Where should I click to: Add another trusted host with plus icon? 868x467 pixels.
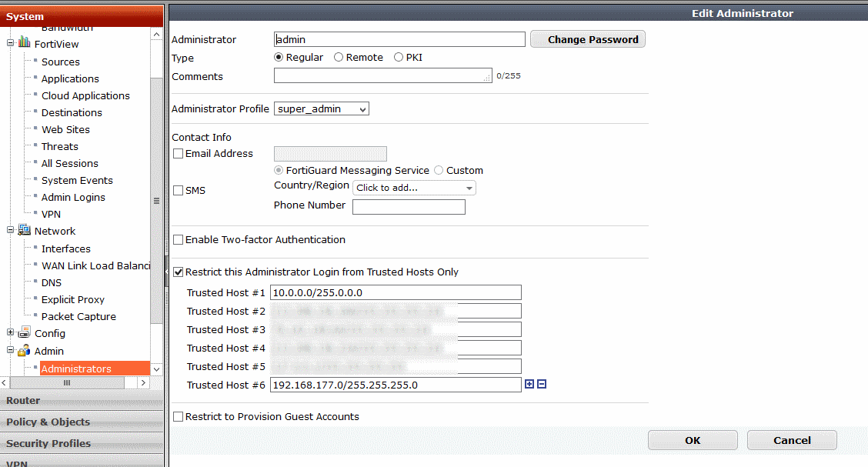pos(529,384)
